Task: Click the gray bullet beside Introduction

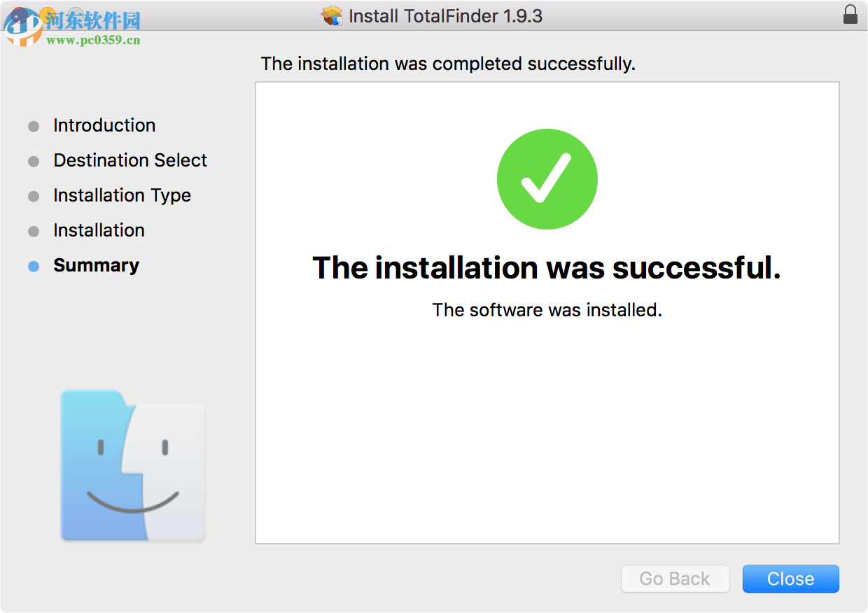Action: pyautogui.click(x=34, y=126)
